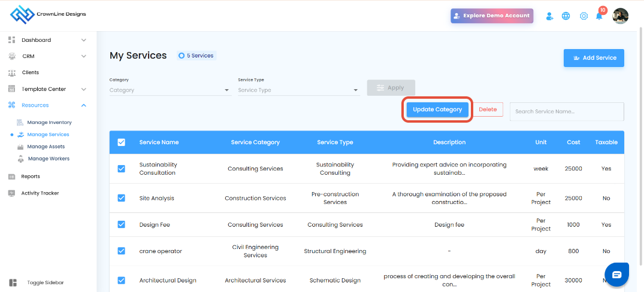This screenshot has height=292, width=644.
Task: Uncheck the select-all header checkbox
Action: (122, 142)
